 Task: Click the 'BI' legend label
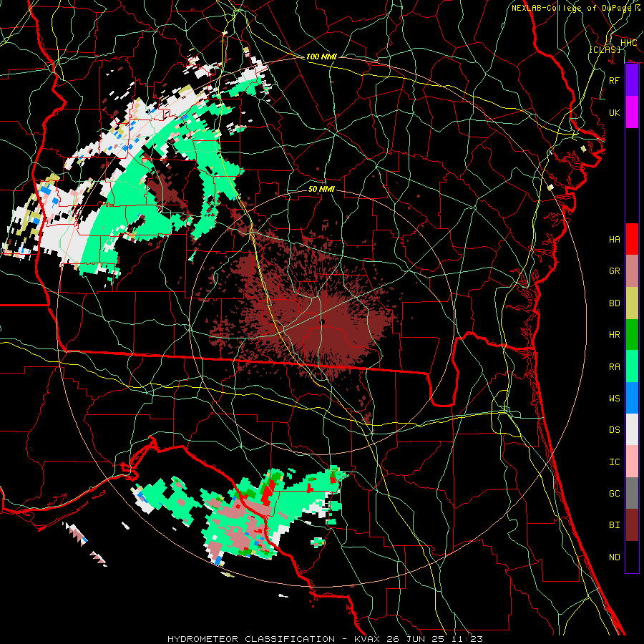tap(615, 525)
